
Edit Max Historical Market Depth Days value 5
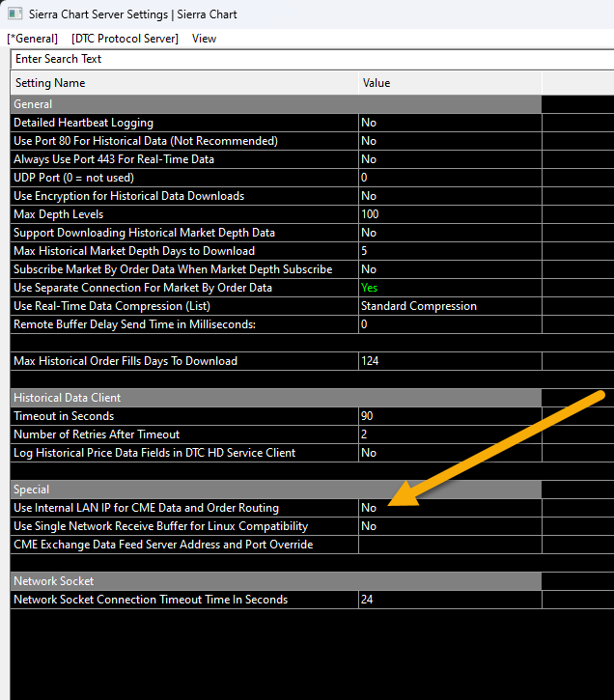450,250
